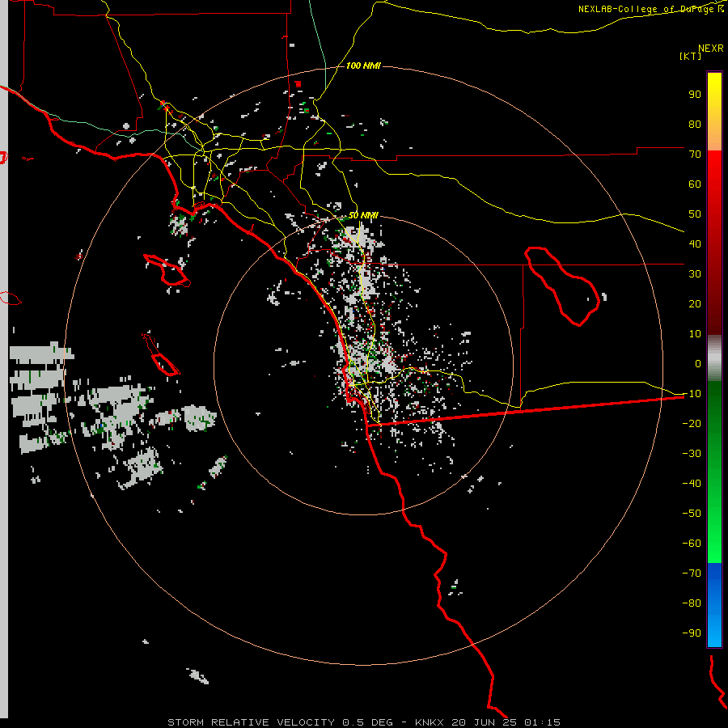The height and width of the screenshot is (728, 728).
Task: Click the -10 value on the velocity scale
Action: click(692, 394)
